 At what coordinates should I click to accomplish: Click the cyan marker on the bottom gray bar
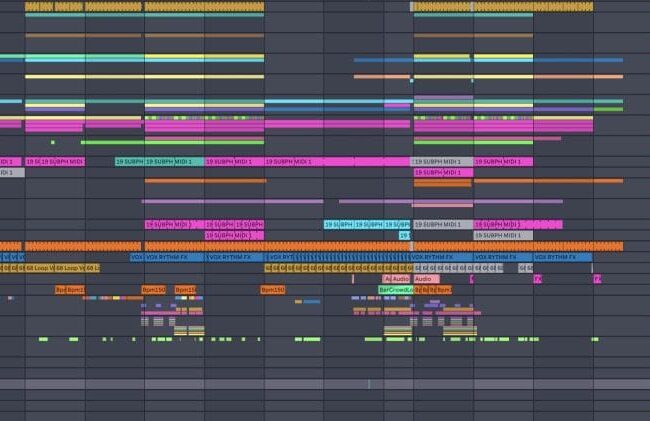(368, 384)
